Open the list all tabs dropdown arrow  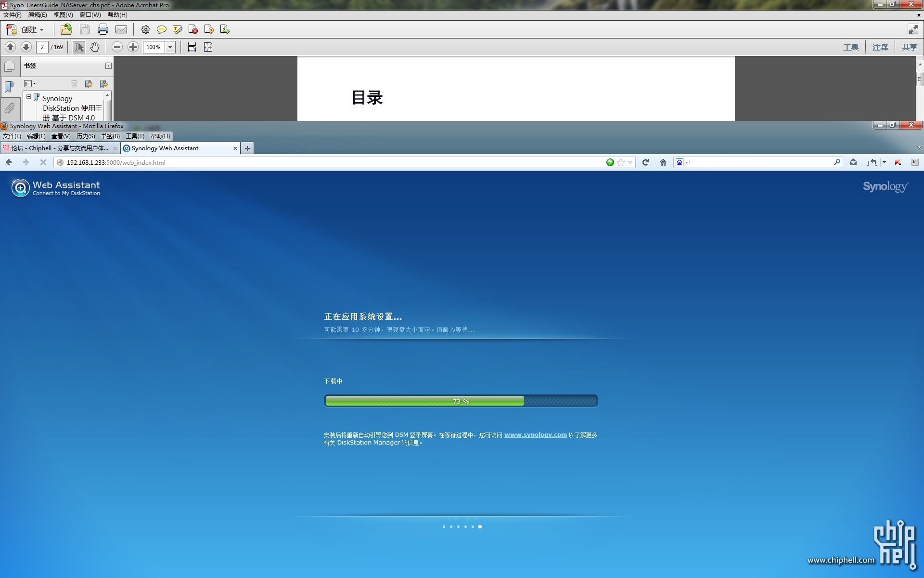click(919, 148)
